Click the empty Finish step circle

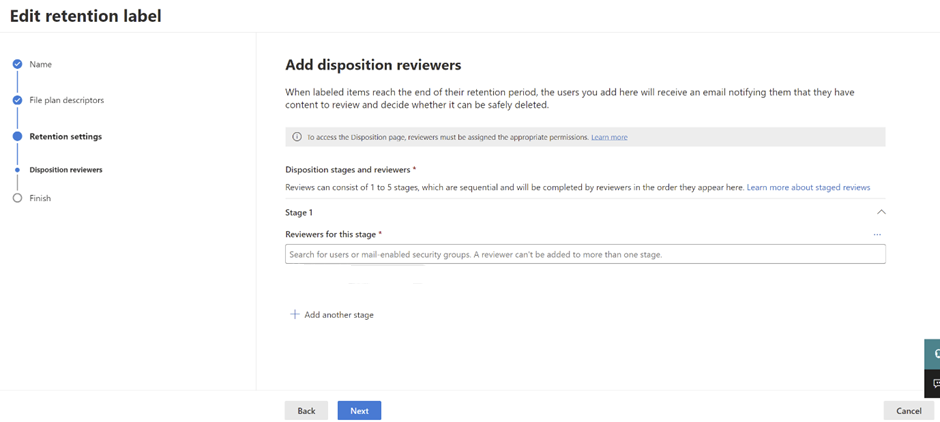pyautogui.click(x=17, y=198)
